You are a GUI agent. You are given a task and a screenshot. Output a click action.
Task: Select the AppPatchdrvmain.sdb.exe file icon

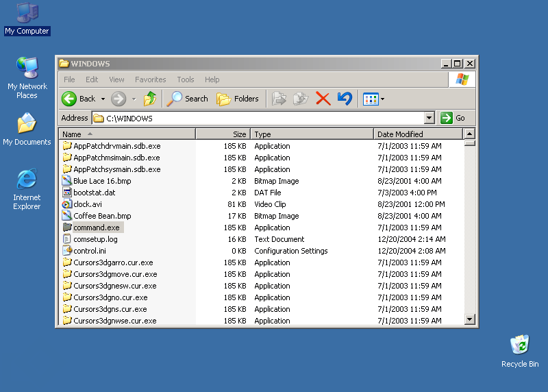(66, 146)
